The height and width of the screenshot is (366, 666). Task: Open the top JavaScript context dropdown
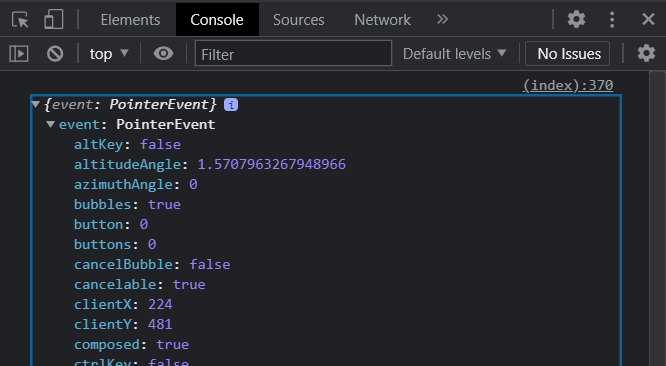click(109, 54)
